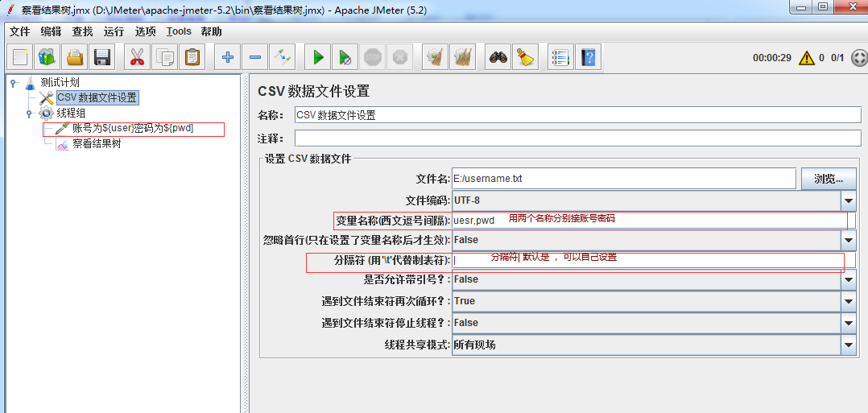Click the Reset search brush icon

pos(525,57)
